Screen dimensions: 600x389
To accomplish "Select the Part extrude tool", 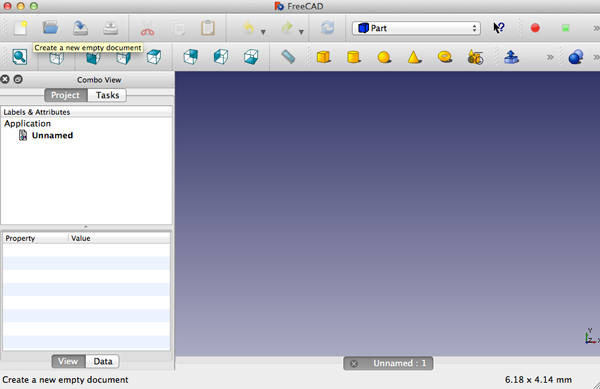I will point(512,57).
